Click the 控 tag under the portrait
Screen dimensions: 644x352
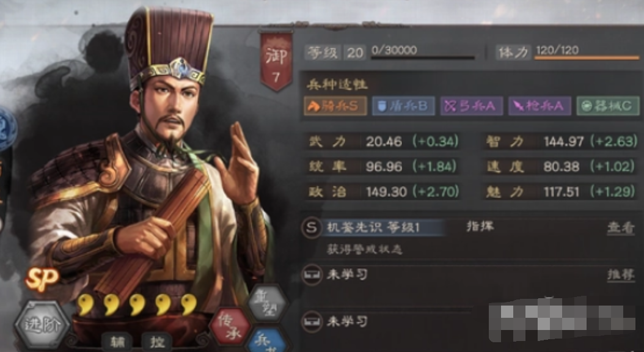(x=156, y=342)
